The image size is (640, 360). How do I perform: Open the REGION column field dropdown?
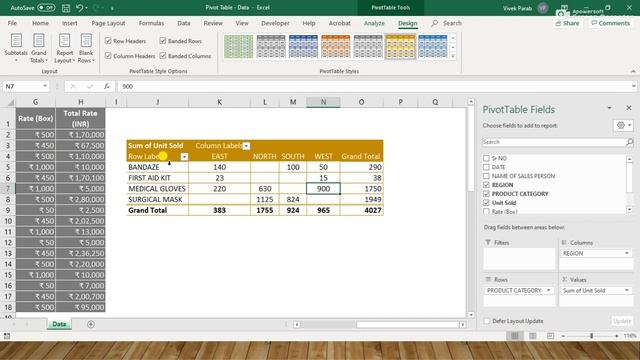tap(627, 253)
